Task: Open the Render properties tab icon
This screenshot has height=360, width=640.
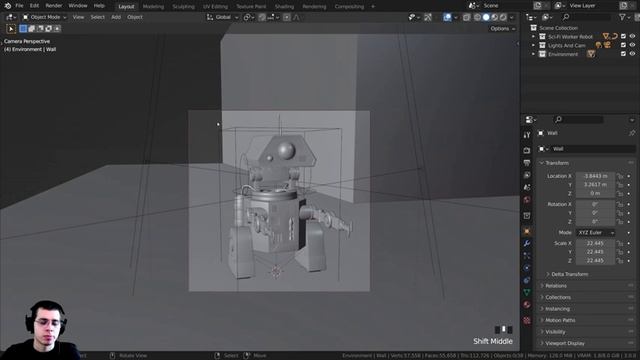Action: (x=527, y=151)
